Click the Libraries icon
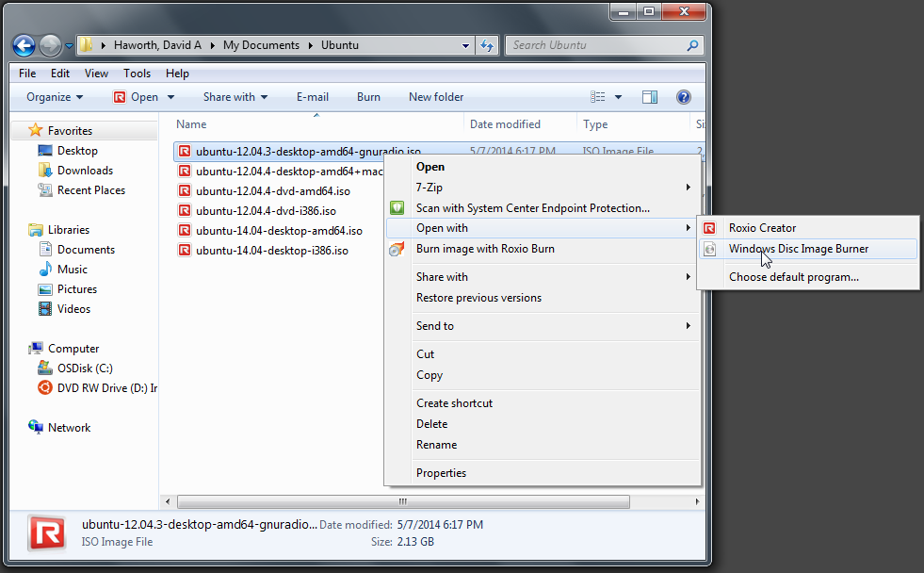The height and width of the screenshot is (573, 924). [x=36, y=230]
